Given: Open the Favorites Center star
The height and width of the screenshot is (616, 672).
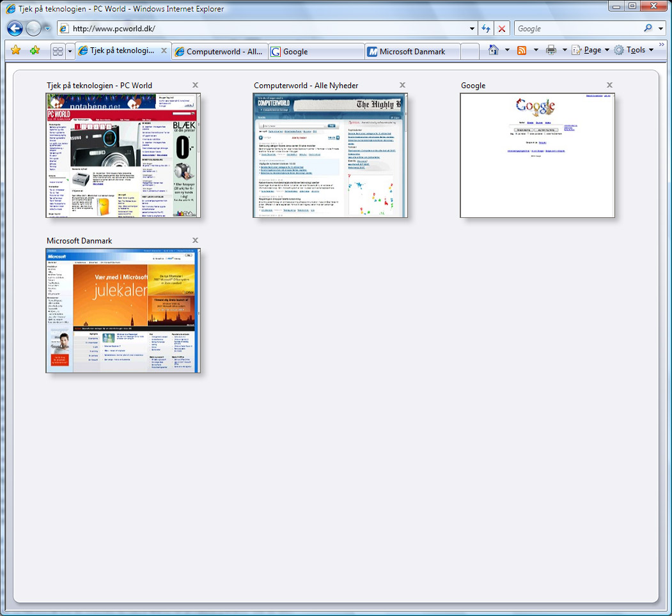Looking at the screenshot, I should tap(16, 50).
